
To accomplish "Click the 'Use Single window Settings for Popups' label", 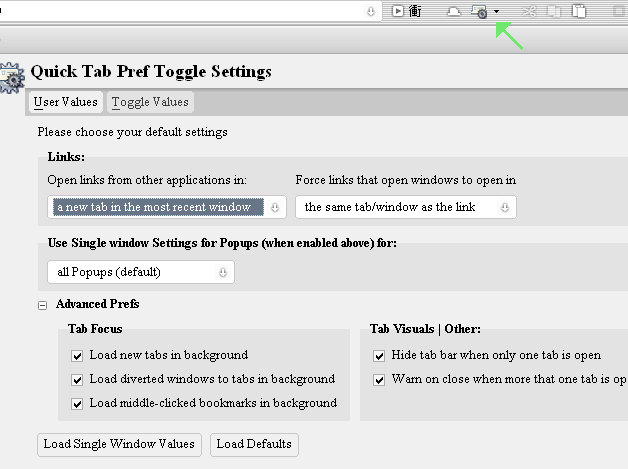I will 222,243.
